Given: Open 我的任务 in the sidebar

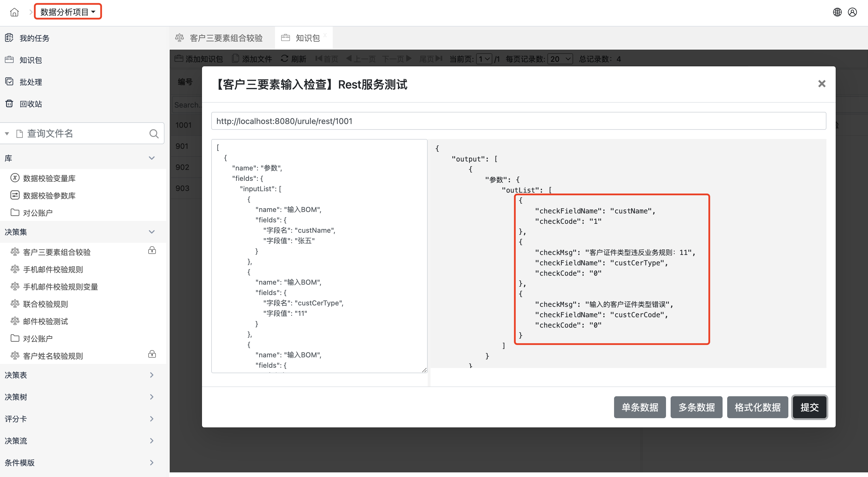Looking at the screenshot, I should pyautogui.click(x=34, y=38).
